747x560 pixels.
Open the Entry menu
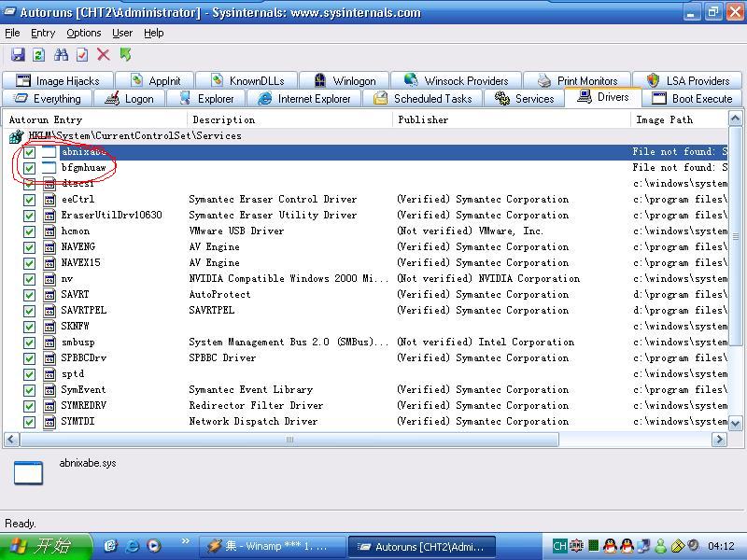click(43, 33)
